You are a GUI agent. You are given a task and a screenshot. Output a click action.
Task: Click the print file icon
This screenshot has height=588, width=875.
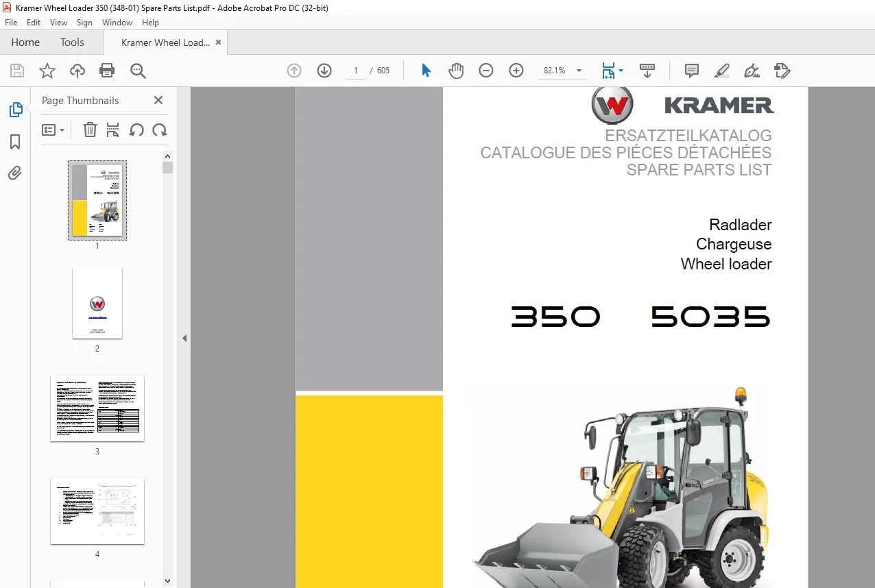click(x=107, y=71)
